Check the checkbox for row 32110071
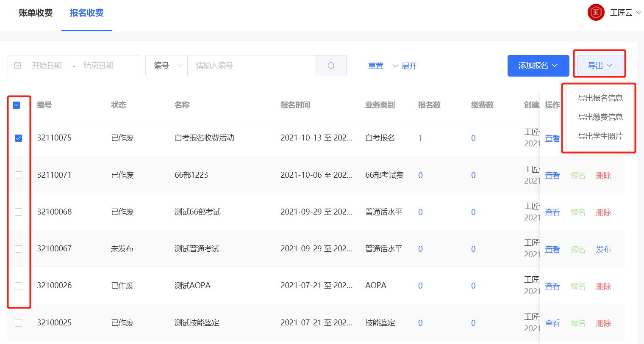 pyautogui.click(x=18, y=175)
